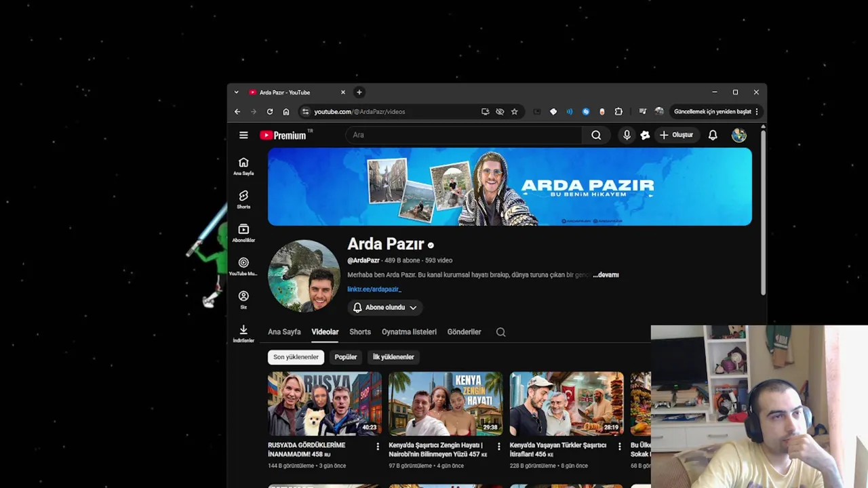Open options for Kenya'da Şaşırtıcı Zengin video
Screen dimensions: 868x488
click(x=498, y=447)
